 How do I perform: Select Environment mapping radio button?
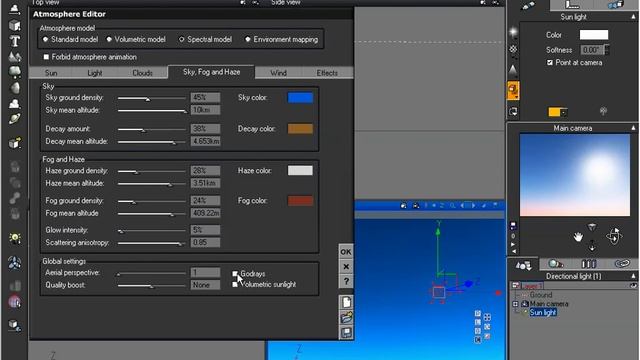pos(247,40)
